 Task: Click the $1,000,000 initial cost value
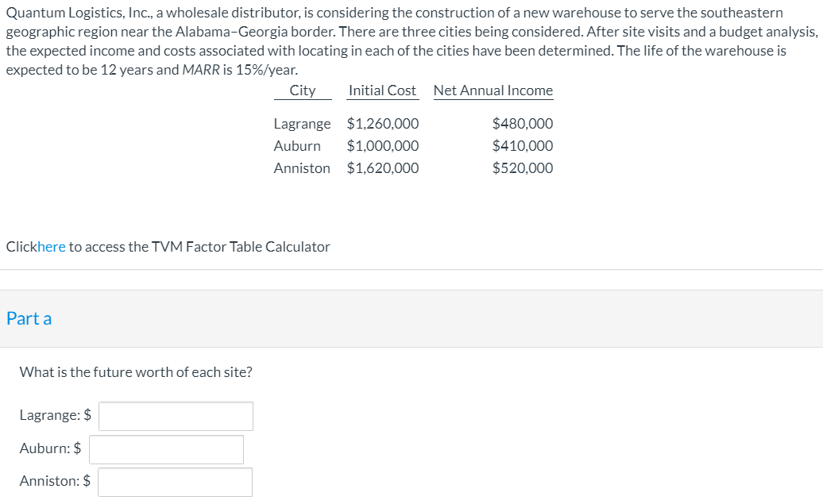[x=383, y=145]
